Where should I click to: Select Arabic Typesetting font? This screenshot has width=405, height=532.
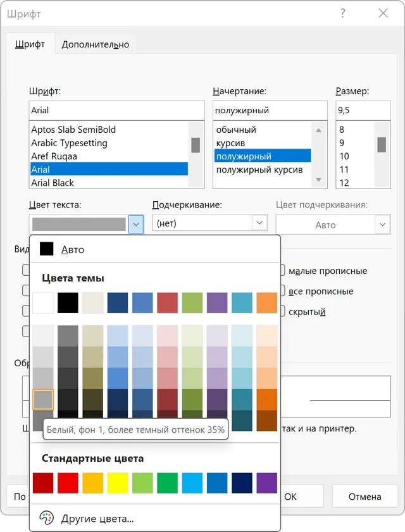tap(109, 143)
